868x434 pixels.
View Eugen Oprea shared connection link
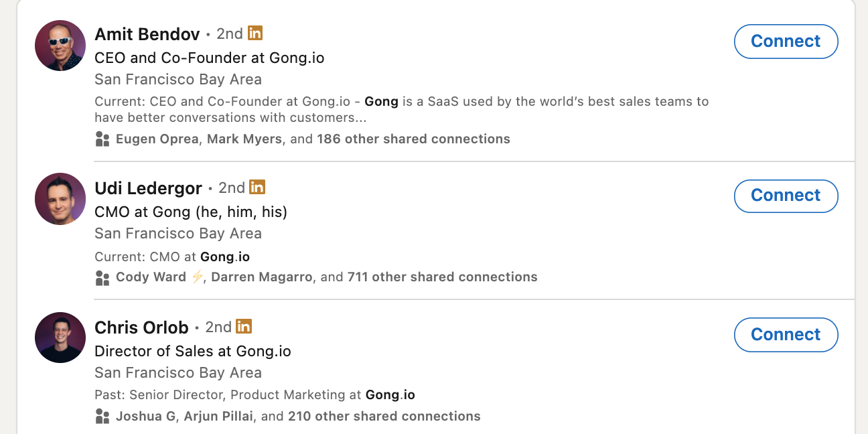[x=157, y=139]
